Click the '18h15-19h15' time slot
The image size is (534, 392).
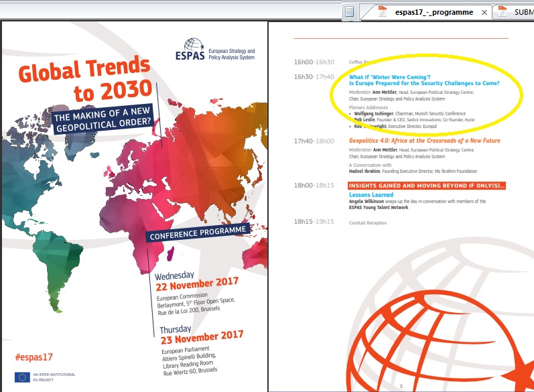[x=314, y=221]
